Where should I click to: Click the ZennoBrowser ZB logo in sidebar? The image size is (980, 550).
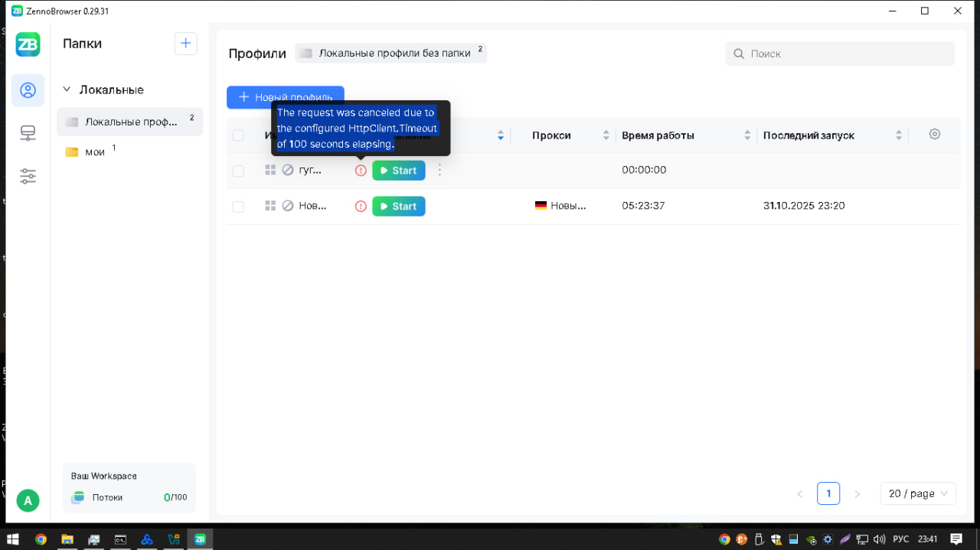click(28, 44)
